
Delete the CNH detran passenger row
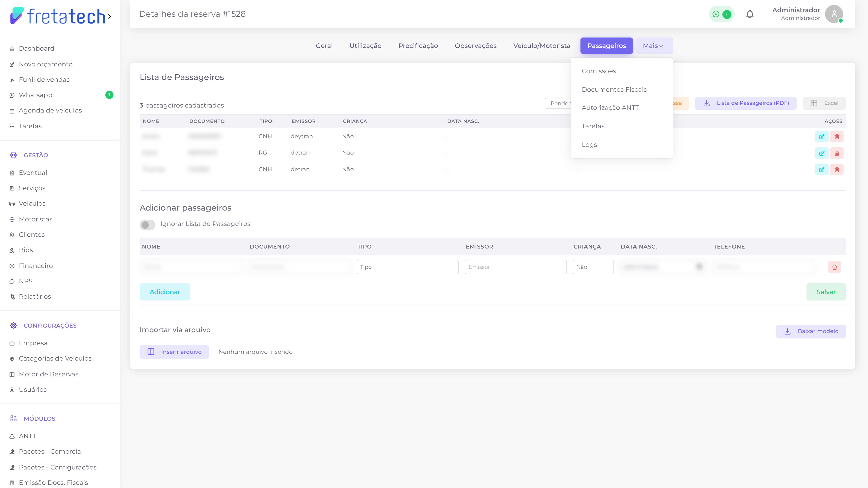pos(837,169)
